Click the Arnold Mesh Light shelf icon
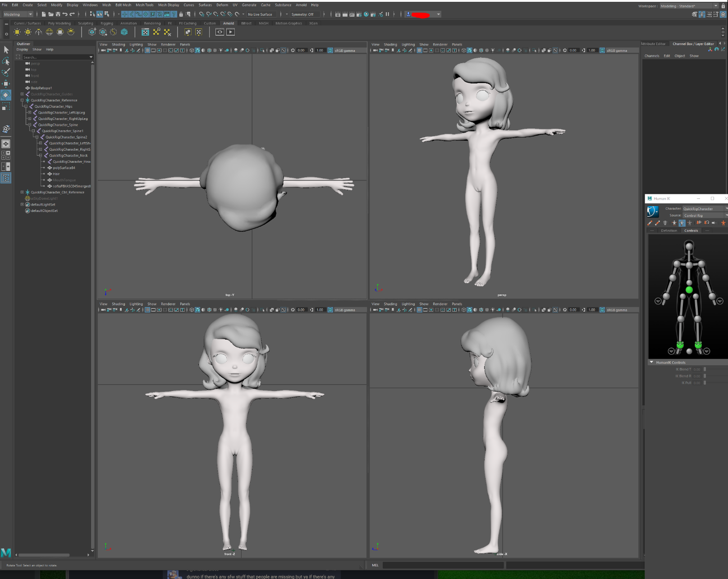 [x=60, y=32]
